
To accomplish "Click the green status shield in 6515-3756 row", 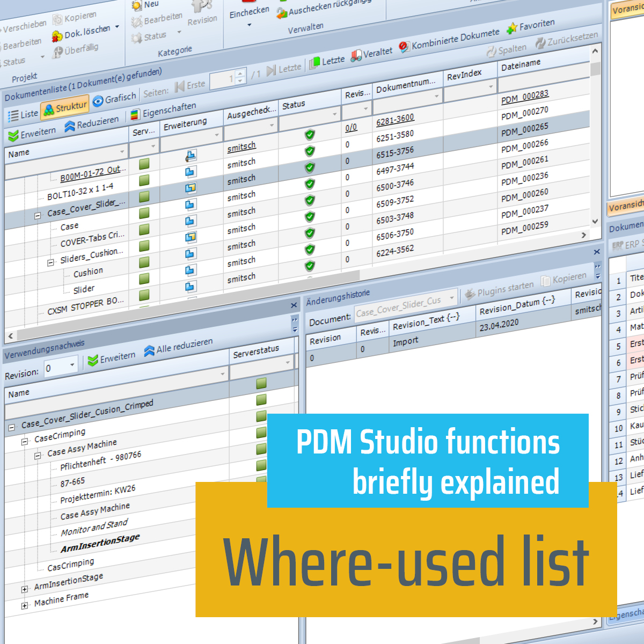I will [310, 167].
